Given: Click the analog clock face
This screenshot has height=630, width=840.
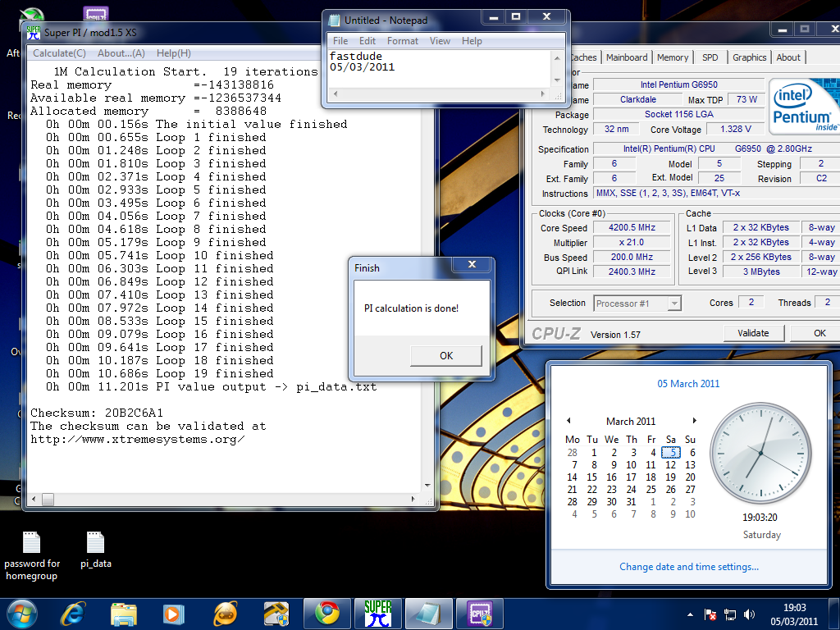Looking at the screenshot, I should click(x=760, y=453).
